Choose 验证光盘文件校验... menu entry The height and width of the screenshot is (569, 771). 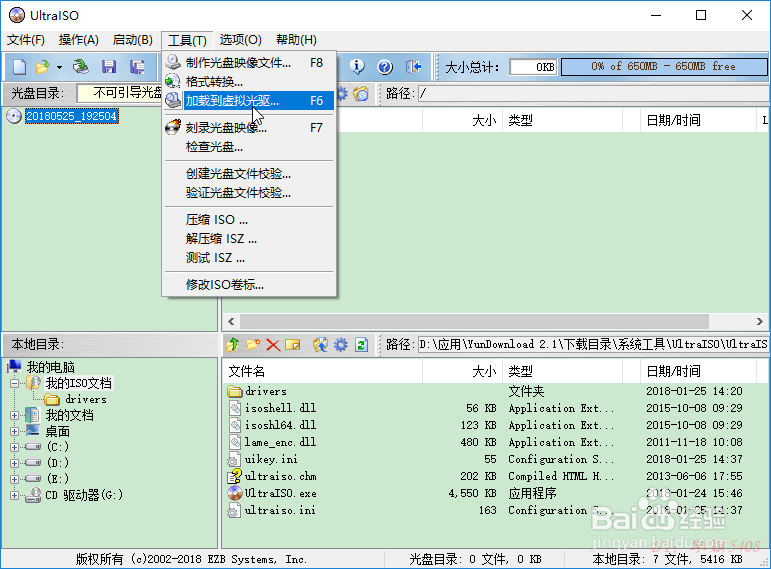[249, 193]
